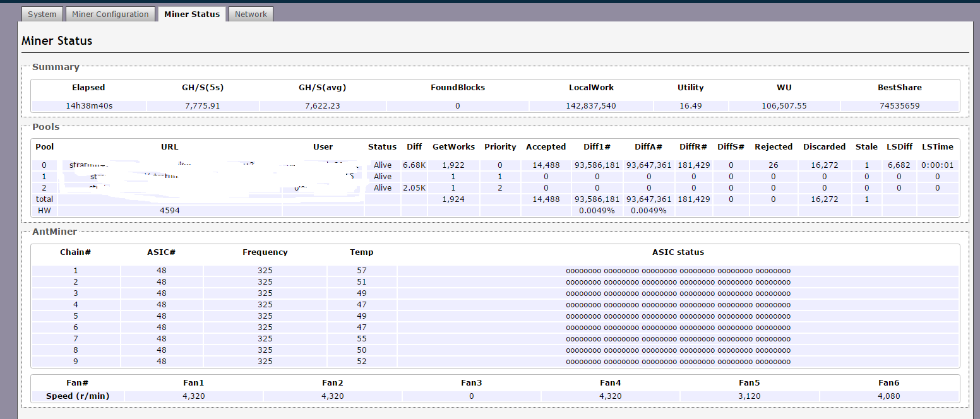Screen dimensions: 980x419
Task: Select the ASIC status column header
Action: [x=678, y=252]
